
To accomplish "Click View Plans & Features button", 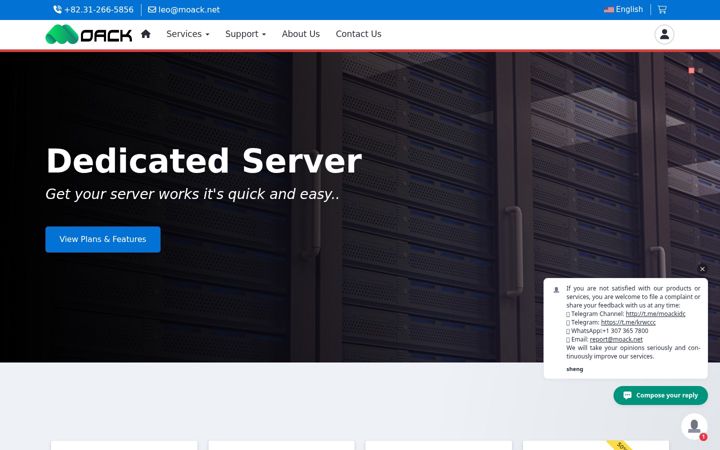I will 103,239.
